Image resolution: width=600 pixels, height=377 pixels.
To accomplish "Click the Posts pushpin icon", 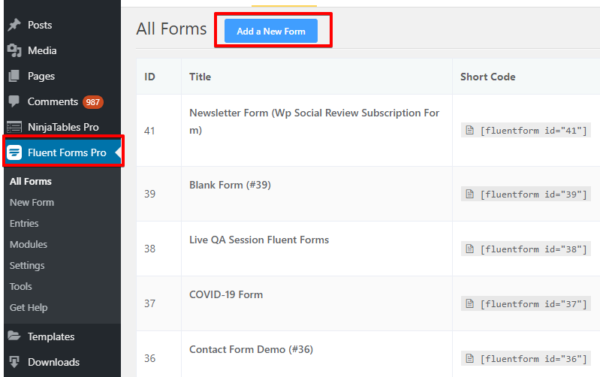I will (x=14, y=25).
